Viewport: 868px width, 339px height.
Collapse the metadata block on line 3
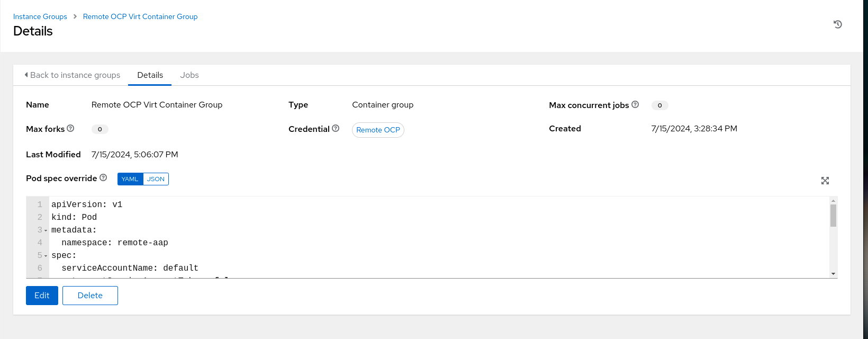pos(46,230)
